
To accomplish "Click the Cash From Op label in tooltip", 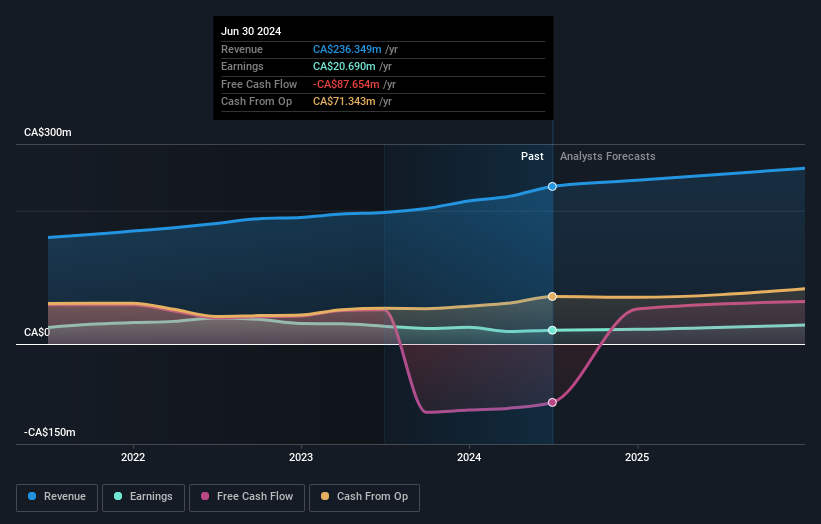I will click(x=257, y=102).
